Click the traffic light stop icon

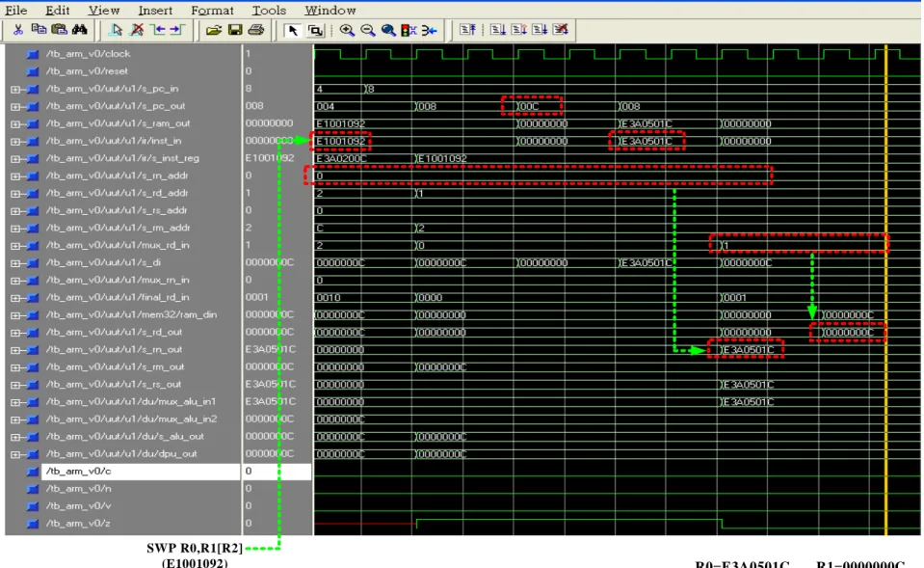409,30
